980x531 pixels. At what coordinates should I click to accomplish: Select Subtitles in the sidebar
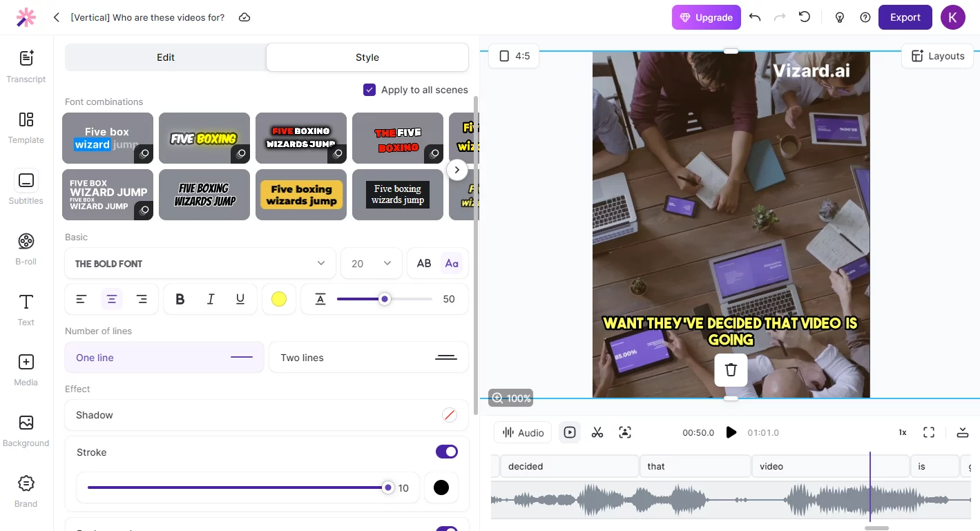click(26, 188)
